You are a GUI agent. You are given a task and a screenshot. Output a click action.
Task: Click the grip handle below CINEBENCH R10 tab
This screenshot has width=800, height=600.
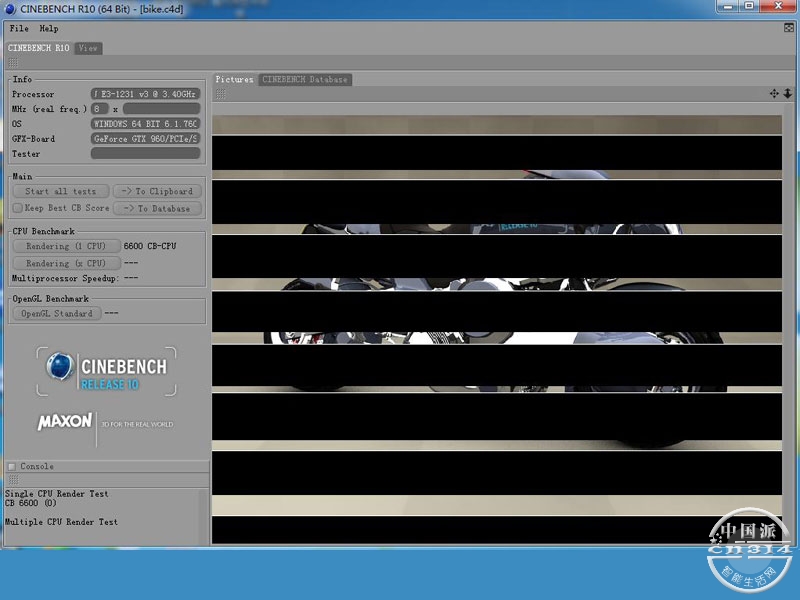[x=13, y=63]
